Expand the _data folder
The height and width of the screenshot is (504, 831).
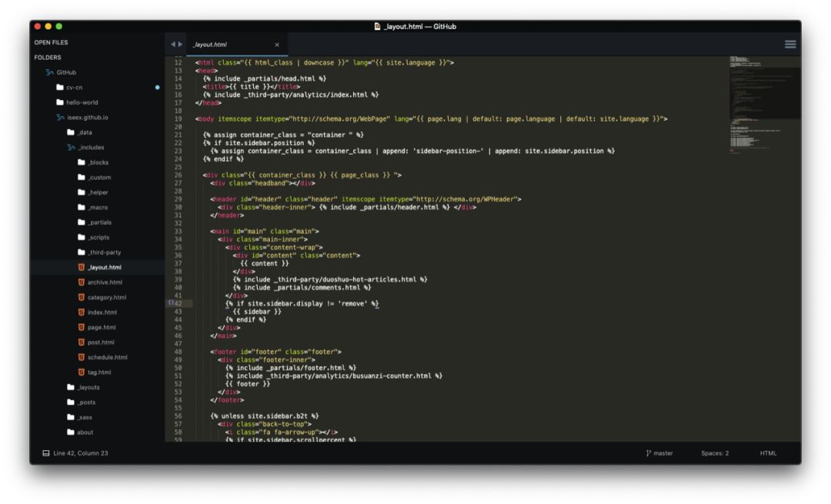(x=85, y=132)
